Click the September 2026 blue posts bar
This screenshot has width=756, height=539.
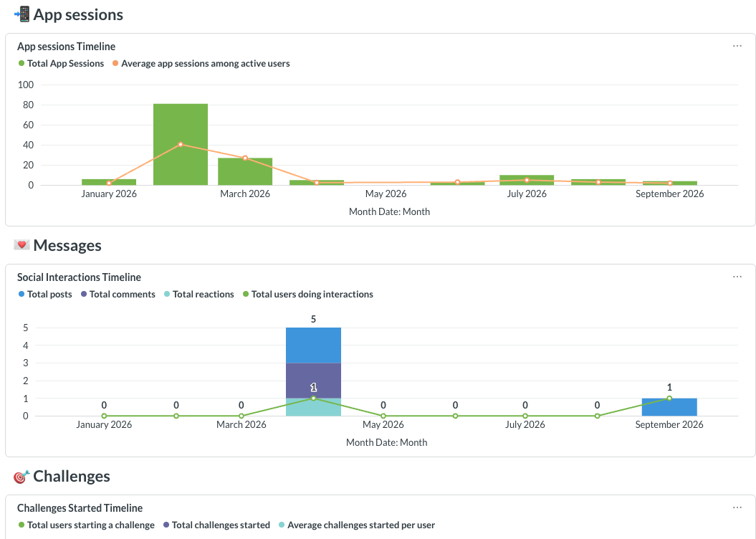tap(669, 407)
